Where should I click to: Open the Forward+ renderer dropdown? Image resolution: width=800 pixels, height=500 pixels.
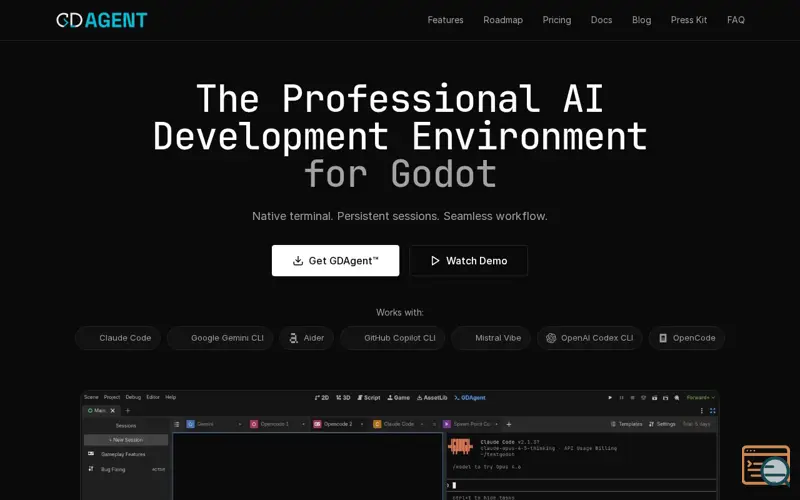point(701,397)
